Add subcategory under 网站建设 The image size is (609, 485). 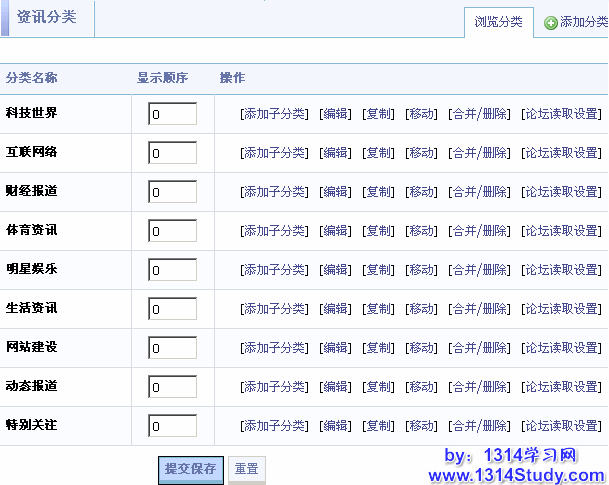click(274, 348)
